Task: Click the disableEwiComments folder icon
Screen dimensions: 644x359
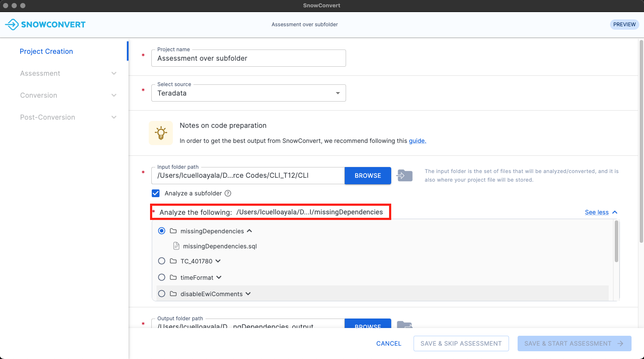Action: tap(173, 294)
